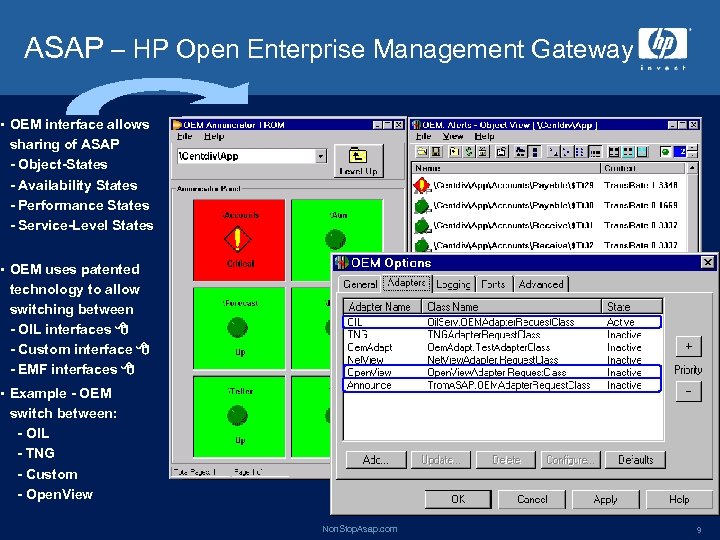Screen dimensions: 720x540
Task: Click the green dollar-sign toolbar icon
Action: (x=468, y=152)
